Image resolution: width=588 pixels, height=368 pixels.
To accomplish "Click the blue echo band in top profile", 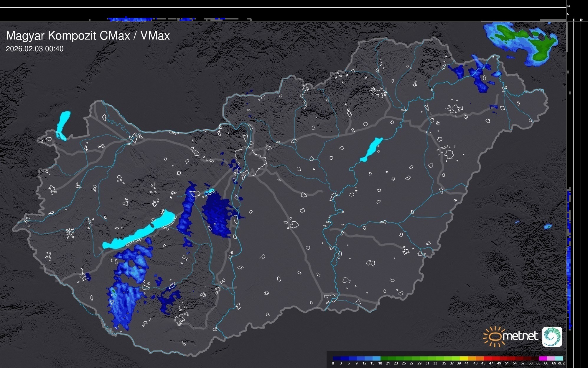I will click(x=130, y=19).
